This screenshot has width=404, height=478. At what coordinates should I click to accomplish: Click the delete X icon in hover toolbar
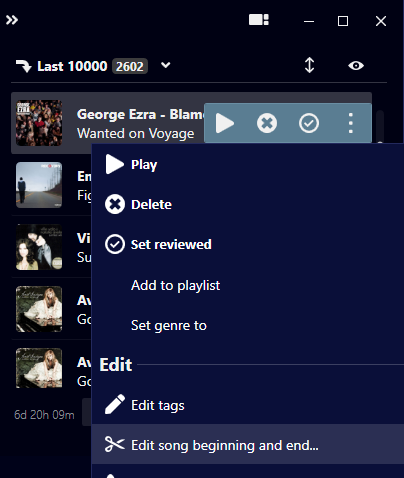tap(267, 123)
